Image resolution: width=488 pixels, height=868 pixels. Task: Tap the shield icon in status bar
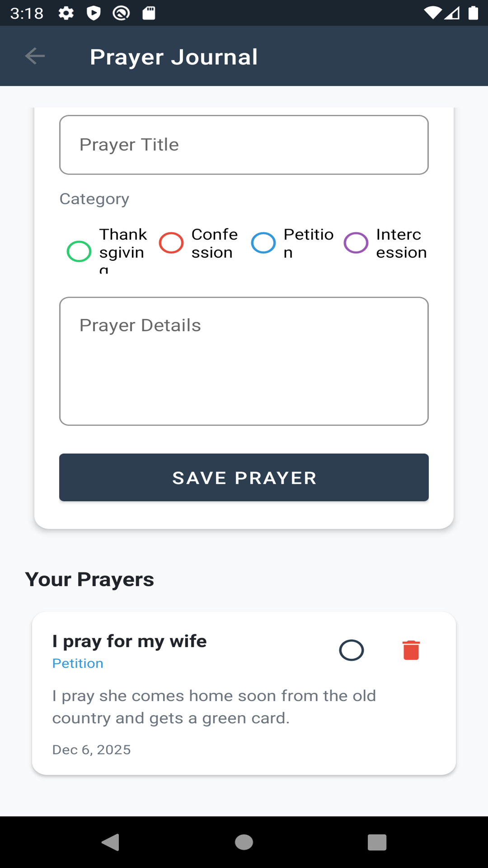coord(94,13)
